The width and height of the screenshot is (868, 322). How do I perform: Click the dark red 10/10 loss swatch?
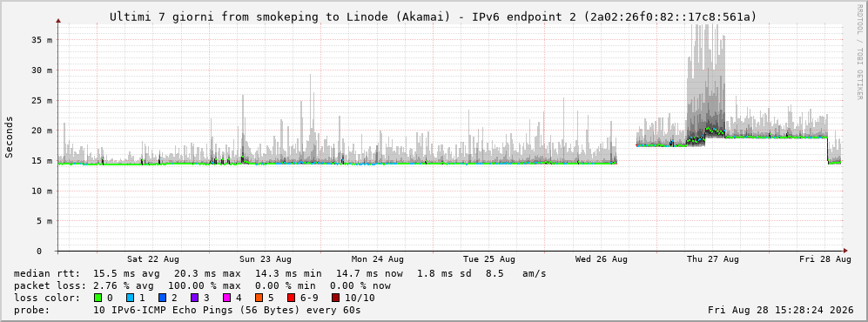point(336,298)
